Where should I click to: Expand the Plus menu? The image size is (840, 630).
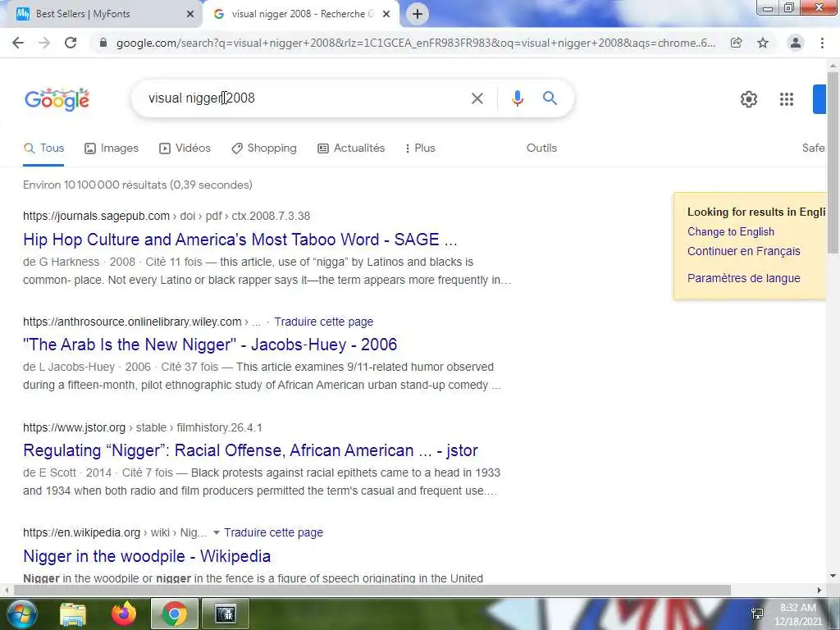tap(420, 148)
